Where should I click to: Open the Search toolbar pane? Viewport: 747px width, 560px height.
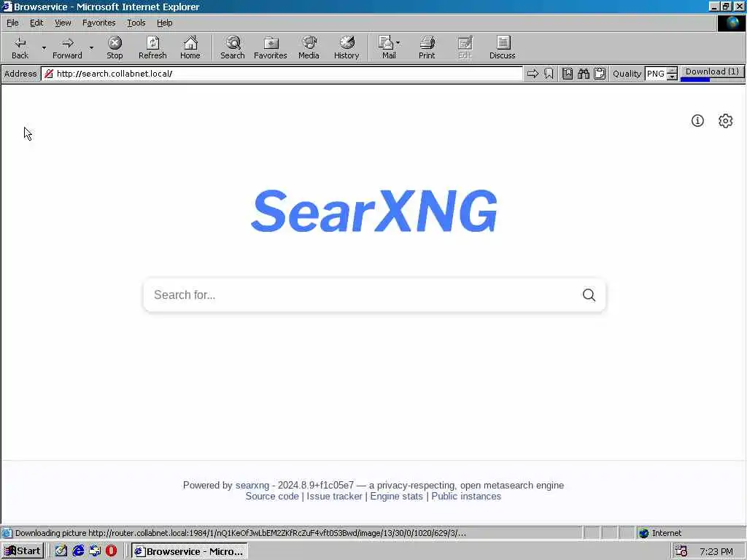tap(233, 47)
